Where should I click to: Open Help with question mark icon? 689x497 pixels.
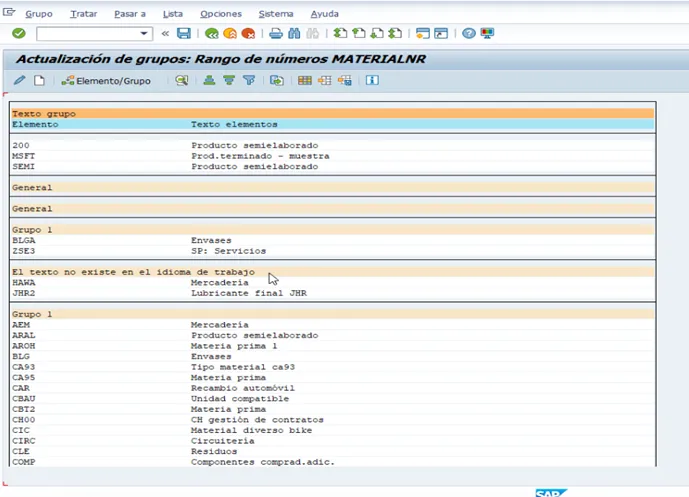pyautogui.click(x=469, y=33)
